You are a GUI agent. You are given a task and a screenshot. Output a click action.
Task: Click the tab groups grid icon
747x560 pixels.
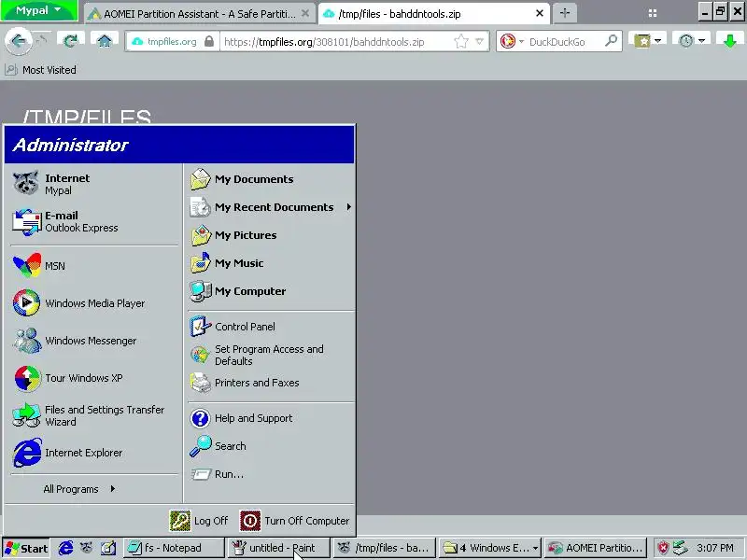tap(653, 13)
